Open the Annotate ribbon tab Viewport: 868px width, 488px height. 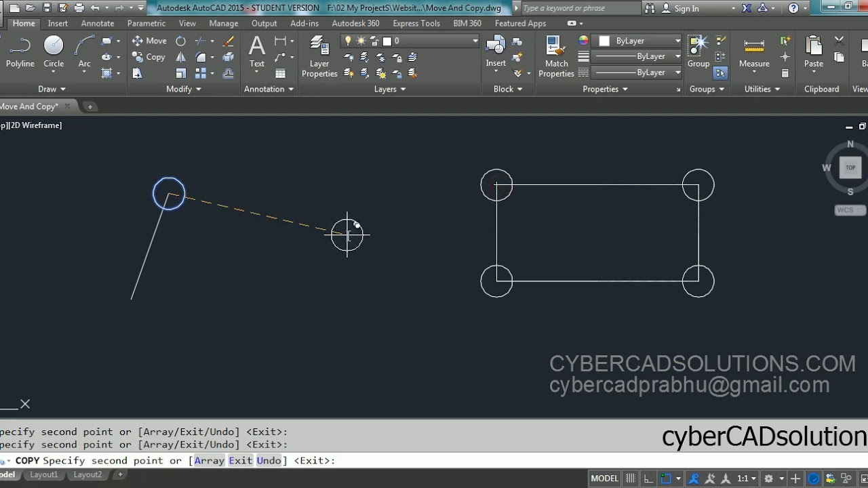tap(98, 23)
